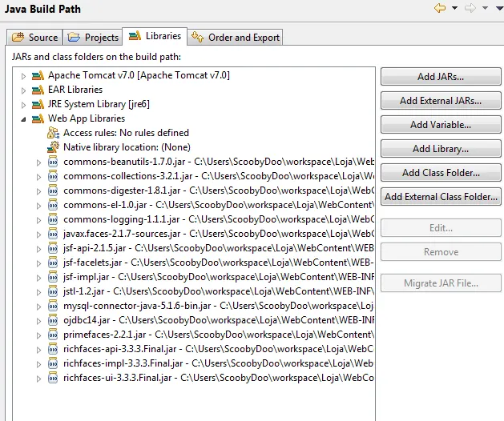Click the jar icon for jsf-impl.jar
This screenshot has height=421, width=504.
[53, 277]
